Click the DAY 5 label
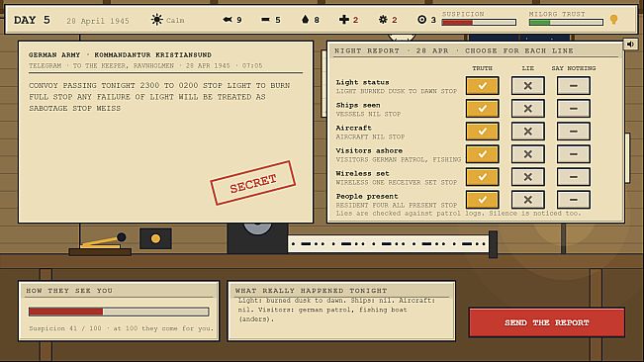Screen dimensions: 644x362 [32, 20]
